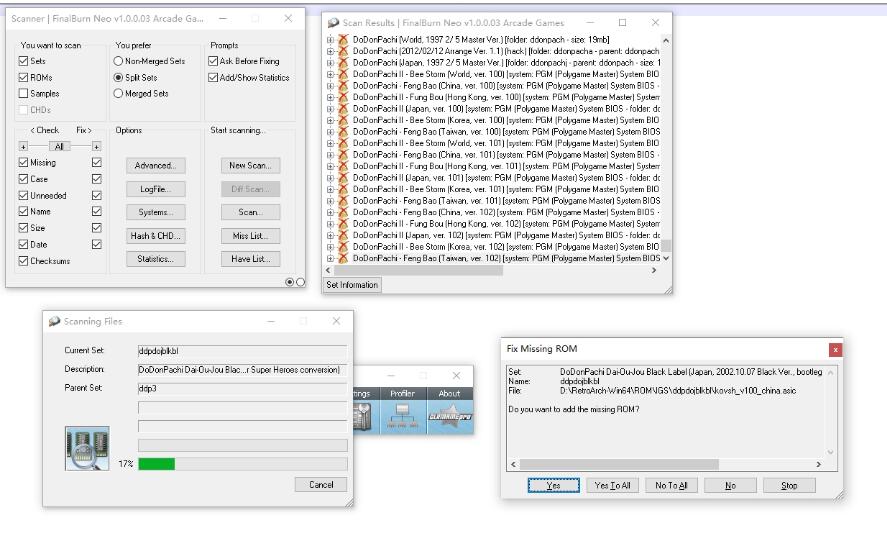
Task: Click the red X icon for Bee Storm Korea ver. 100
Action: 343,120
